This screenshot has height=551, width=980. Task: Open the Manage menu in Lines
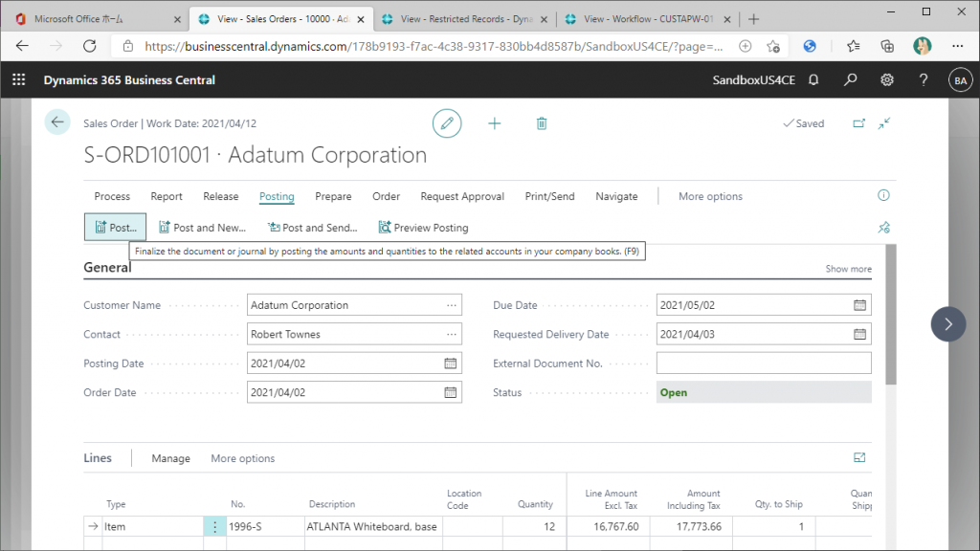(x=170, y=458)
